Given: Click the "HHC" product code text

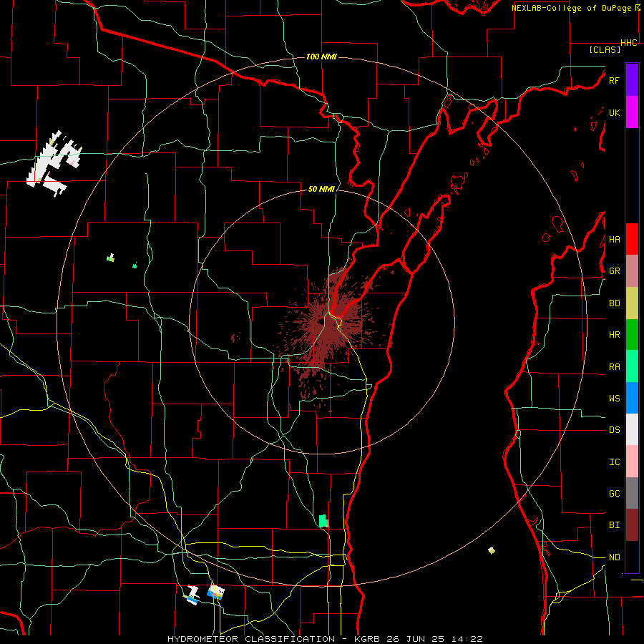Looking at the screenshot, I should tap(629, 43).
